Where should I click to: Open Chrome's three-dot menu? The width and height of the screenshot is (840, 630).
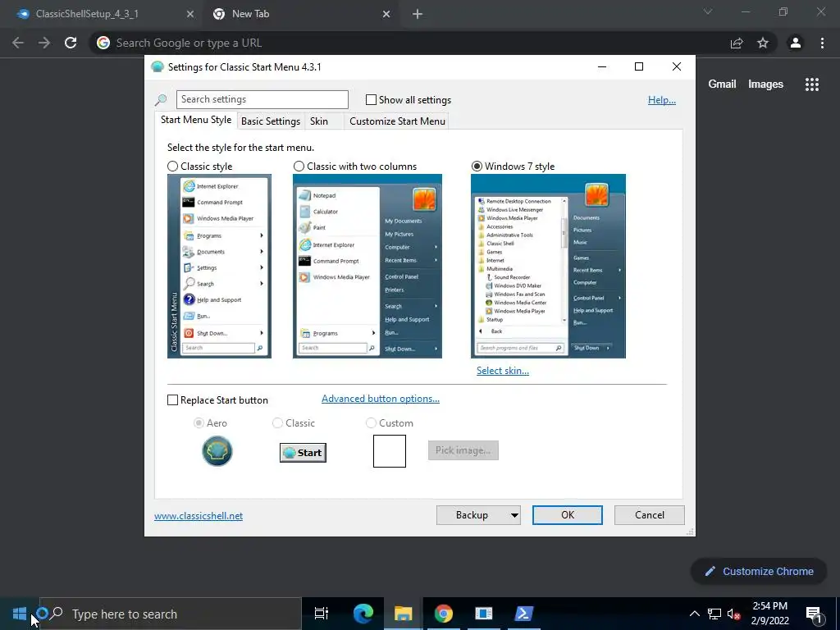tap(822, 43)
